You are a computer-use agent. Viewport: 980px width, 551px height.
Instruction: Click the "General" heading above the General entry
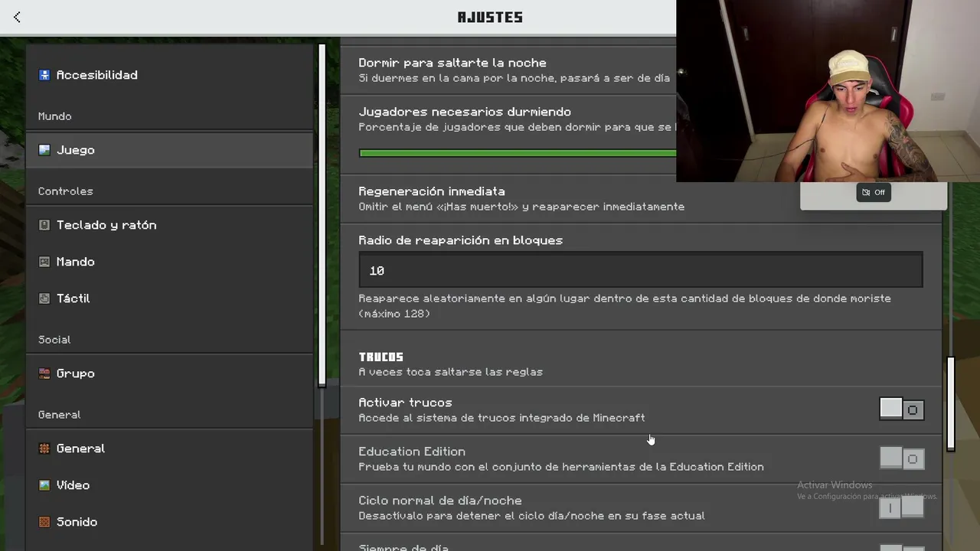click(60, 415)
